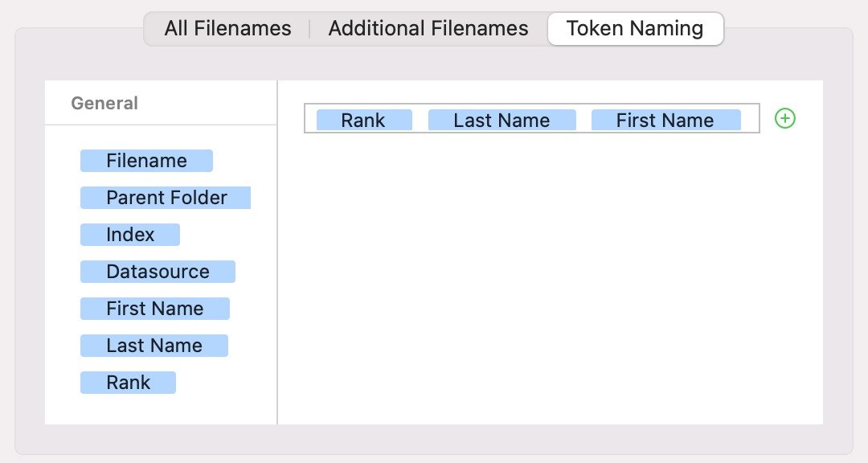868x463 pixels.
Task: Click empty sidebar area below Rank token
Action: point(161,410)
